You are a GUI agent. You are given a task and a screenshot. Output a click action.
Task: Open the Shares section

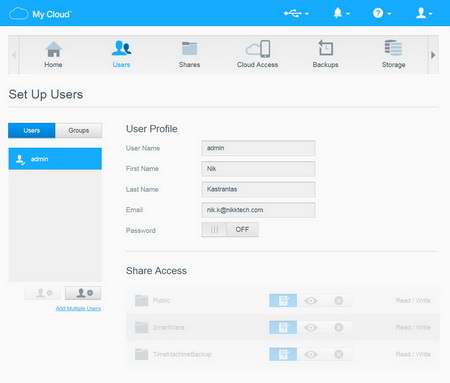point(189,55)
